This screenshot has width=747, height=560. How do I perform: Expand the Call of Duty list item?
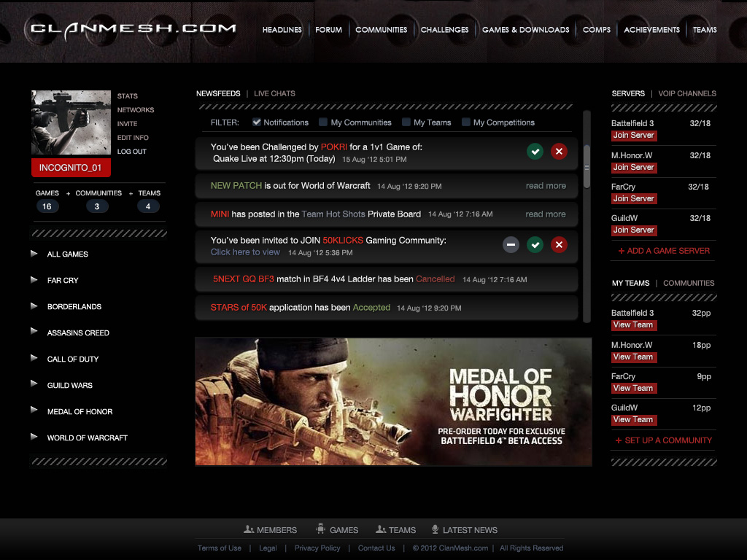[x=34, y=359]
